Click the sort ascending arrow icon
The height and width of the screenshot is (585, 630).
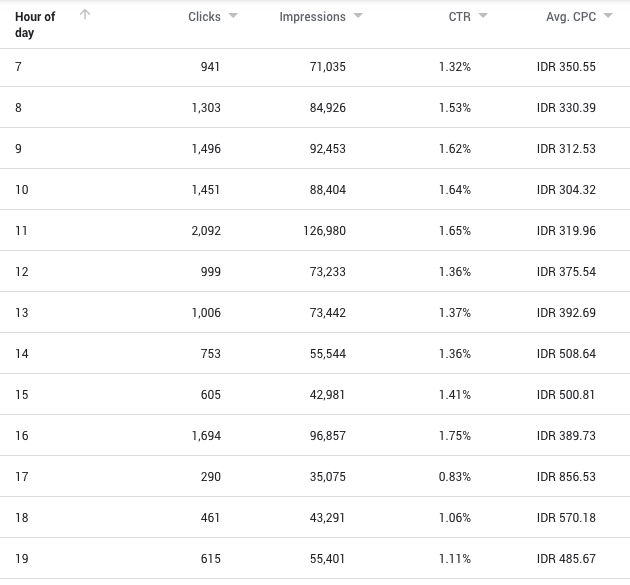[x=85, y=15]
